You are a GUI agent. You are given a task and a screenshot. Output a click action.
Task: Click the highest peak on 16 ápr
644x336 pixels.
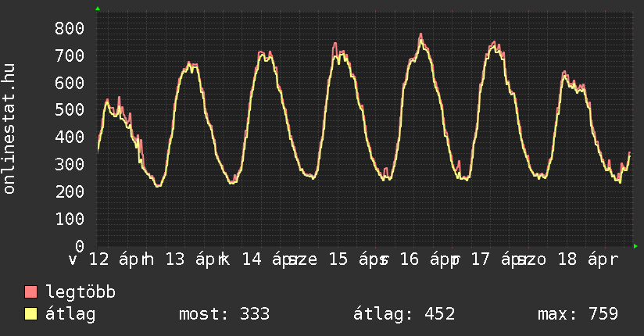click(x=420, y=34)
